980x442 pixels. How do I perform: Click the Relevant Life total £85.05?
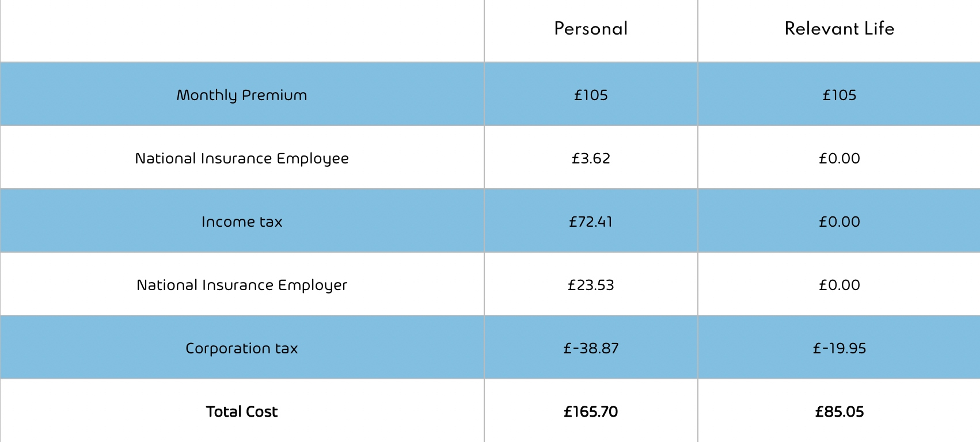click(839, 411)
